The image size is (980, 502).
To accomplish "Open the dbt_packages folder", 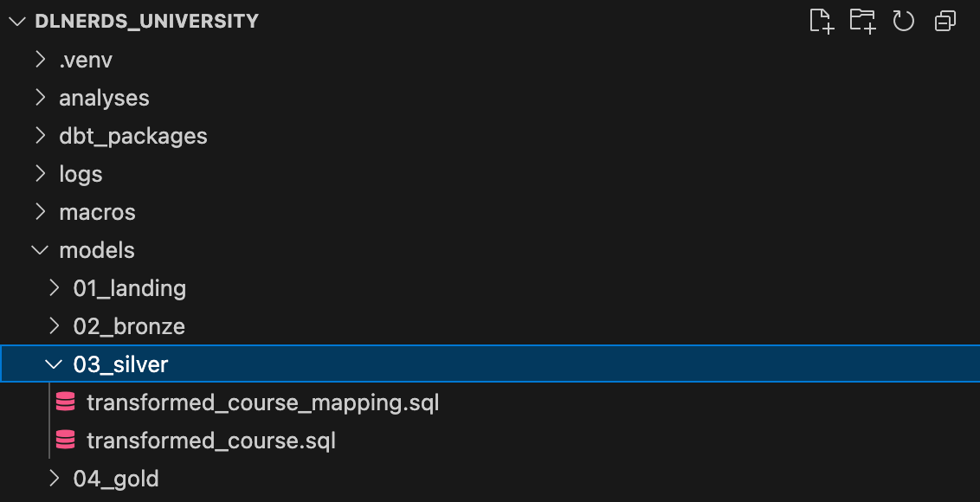I will pos(133,136).
